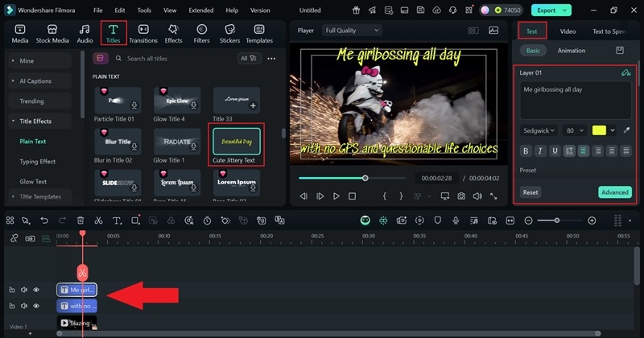
Task: Toggle bold text formatting
Action: click(526, 151)
